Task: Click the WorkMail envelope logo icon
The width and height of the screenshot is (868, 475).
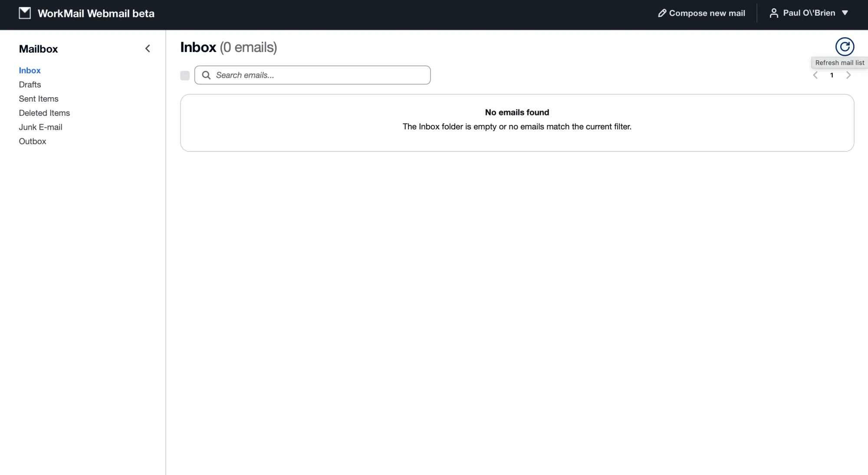Action: (25, 13)
